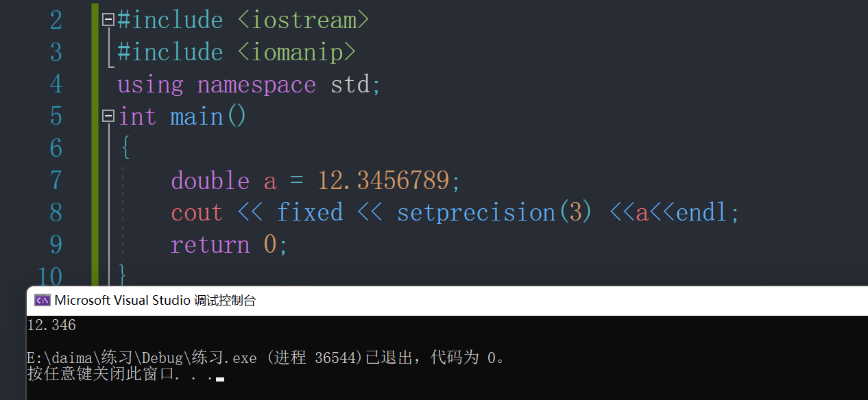Screen dimensions: 868x400
Task: Click the opening brace on line 6
Action: [125, 147]
